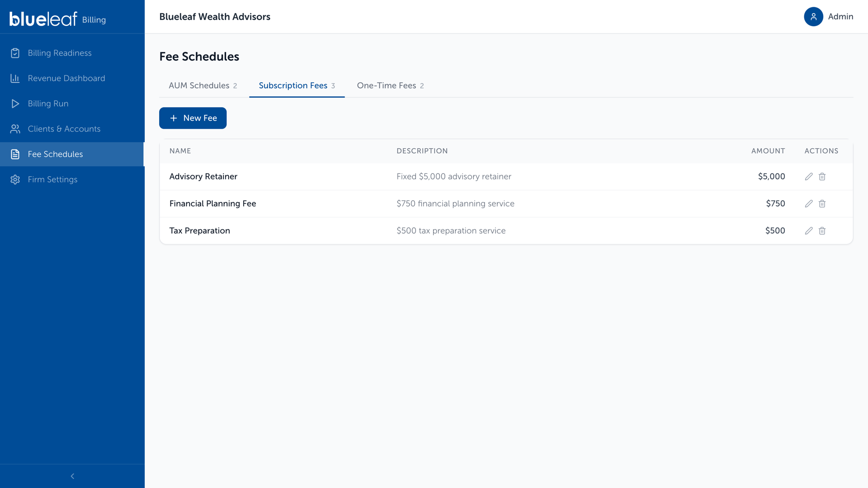Create a New Fee

[x=193, y=118]
